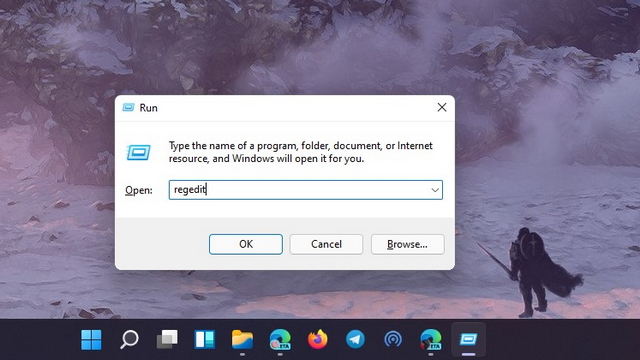This screenshot has width=640, height=360.
Task: Expand the Open field history dropdown
Action: (x=435, y=190)
